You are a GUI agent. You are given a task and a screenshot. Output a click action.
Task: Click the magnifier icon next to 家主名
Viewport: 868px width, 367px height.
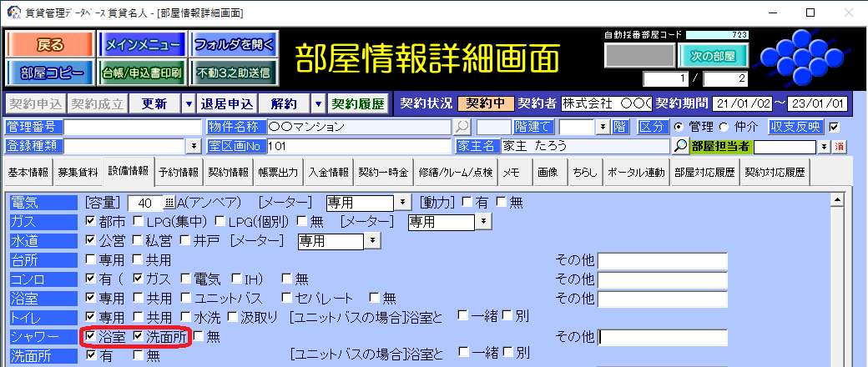[x=681, y=146]
